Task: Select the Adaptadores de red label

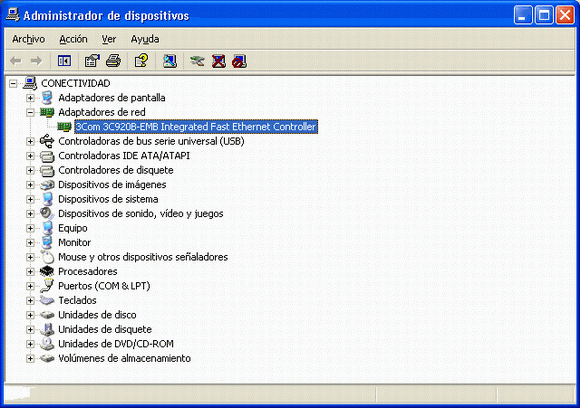Action: [102, 112]
